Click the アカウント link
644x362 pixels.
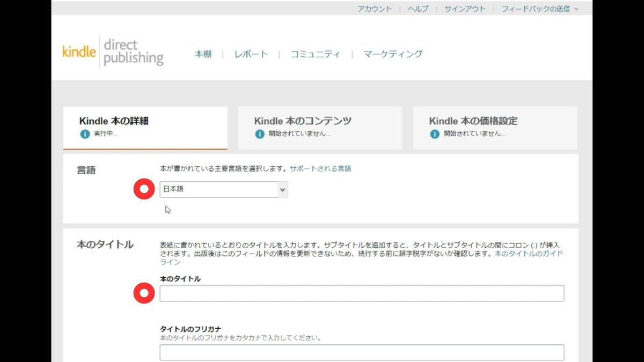point(375,9)
